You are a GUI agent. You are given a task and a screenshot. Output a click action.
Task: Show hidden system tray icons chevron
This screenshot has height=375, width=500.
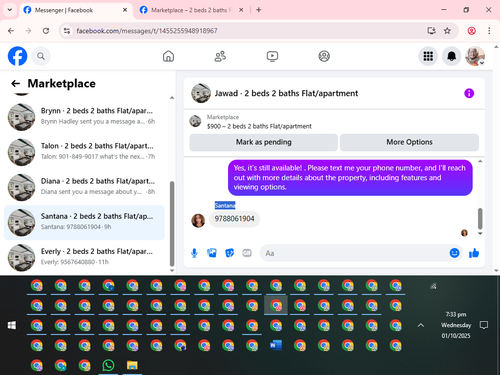pyautogui.click(x=421, y=325)
